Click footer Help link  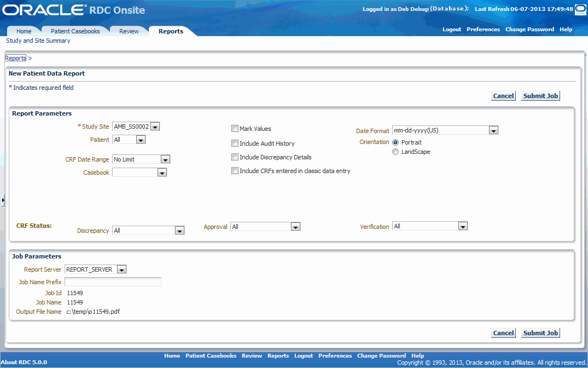click(x=418, y=355)
